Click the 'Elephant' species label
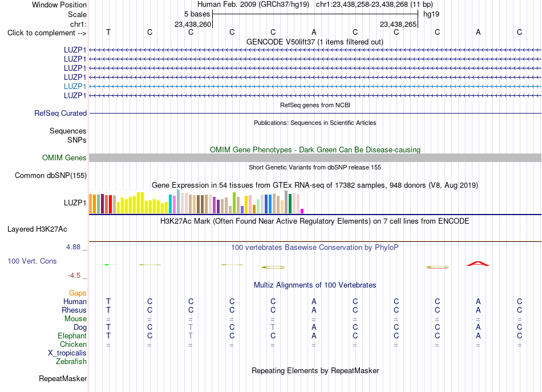 pyautogui.click(x=72, y=336)
